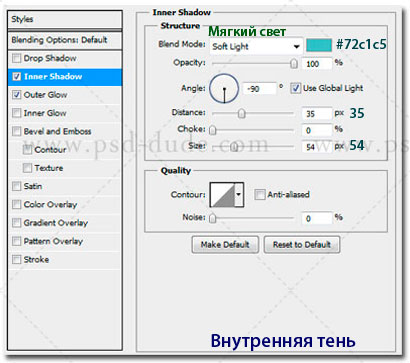Click the Angle value field

tap(260, 89)
